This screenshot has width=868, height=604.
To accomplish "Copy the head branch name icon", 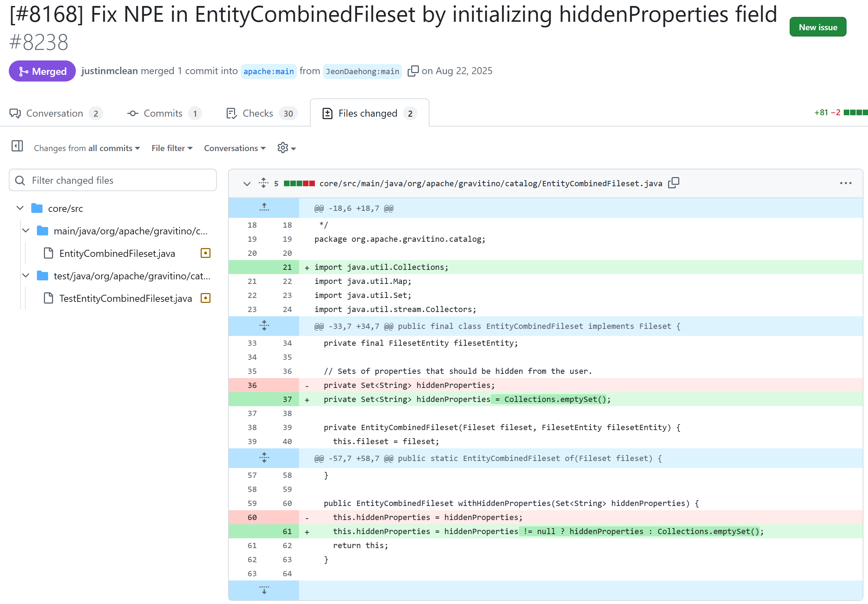I will pos(413,71).
